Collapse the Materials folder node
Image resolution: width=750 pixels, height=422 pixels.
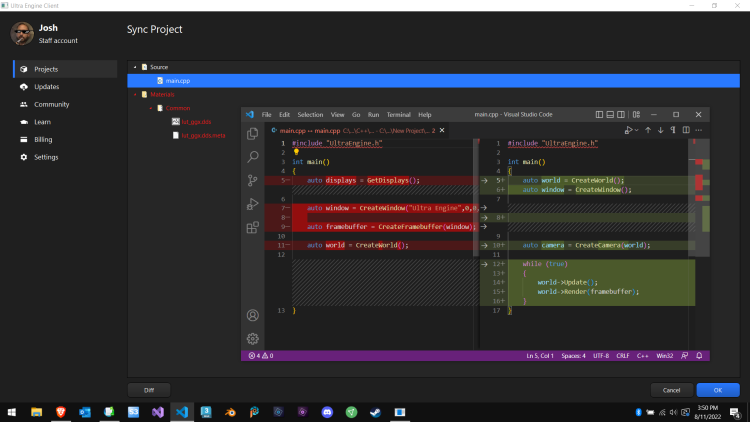pyautogui.click(x=133, y=94)
